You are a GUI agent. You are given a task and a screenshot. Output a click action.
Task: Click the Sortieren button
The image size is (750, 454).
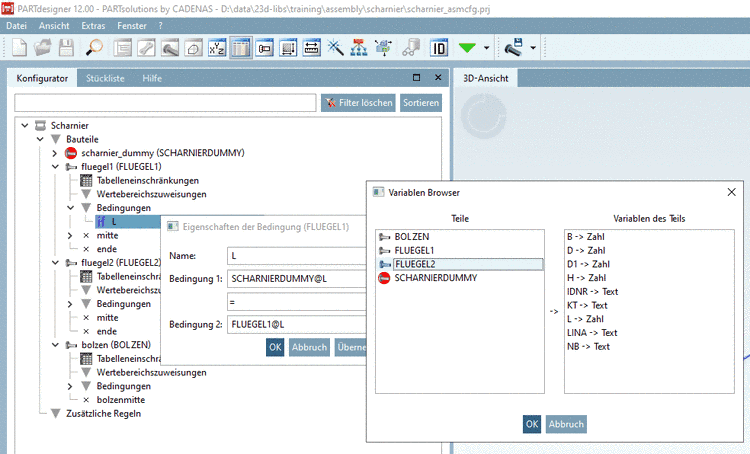(x=421, y=103)
